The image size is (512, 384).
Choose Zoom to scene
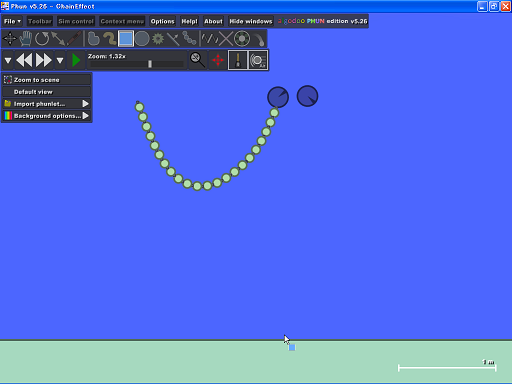(47, 80)
